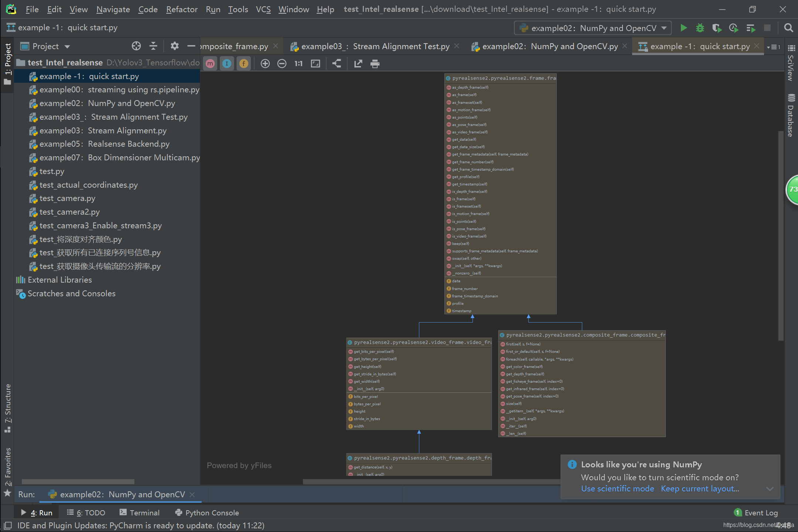Toggle inner classes display in the diagram
Viewport: 798px width, 532px height.
227,63
